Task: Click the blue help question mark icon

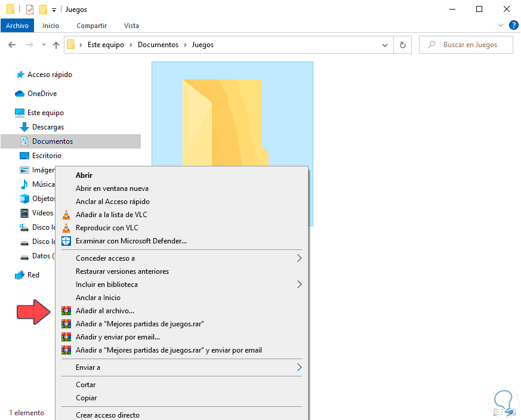Action: pos(514,25)
